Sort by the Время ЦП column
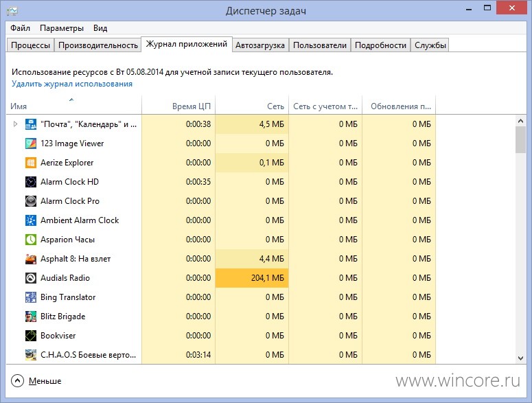This screenshot has width=532, height=403. click(178, 106)
